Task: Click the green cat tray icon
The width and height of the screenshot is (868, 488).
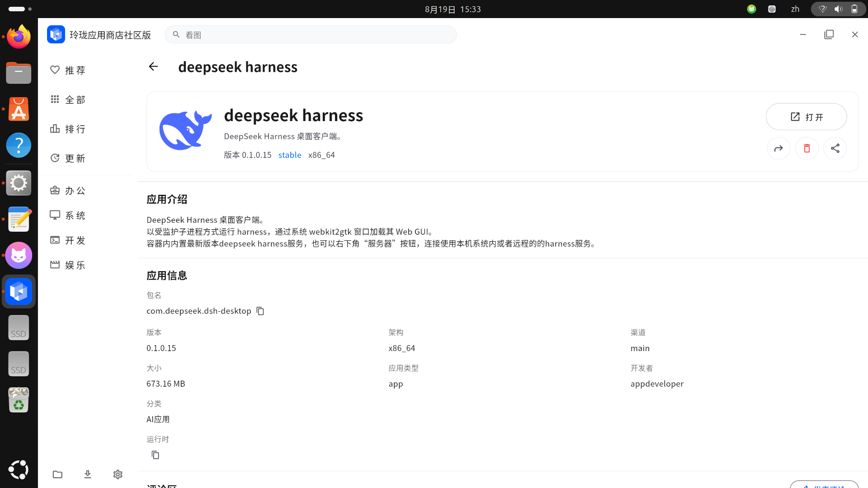Action: point(751,9)
